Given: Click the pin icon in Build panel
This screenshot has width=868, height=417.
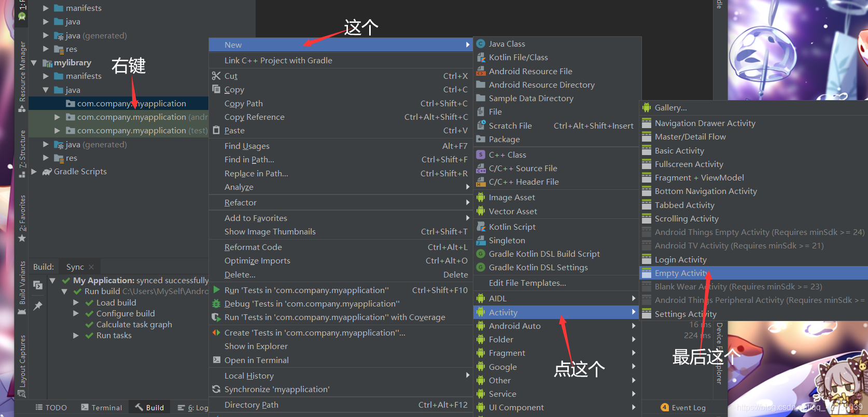Looking at the screenshot, I should coord(38,306).
